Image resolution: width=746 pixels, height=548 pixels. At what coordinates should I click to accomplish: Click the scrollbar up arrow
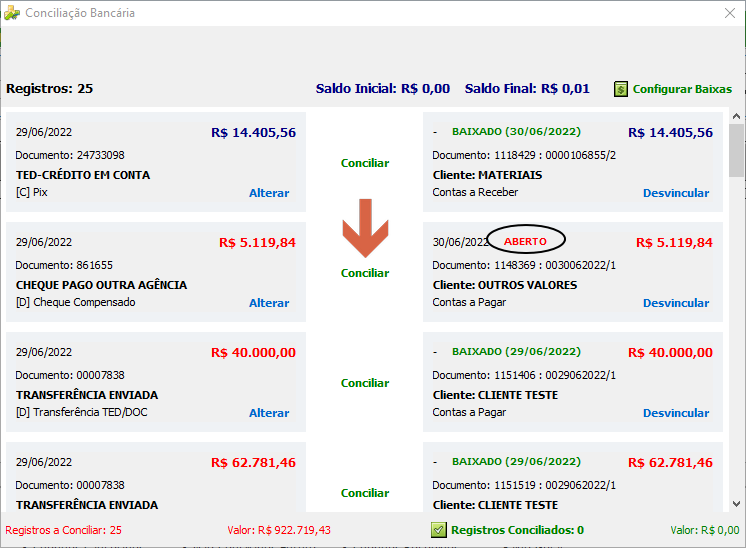click(736, 116)
